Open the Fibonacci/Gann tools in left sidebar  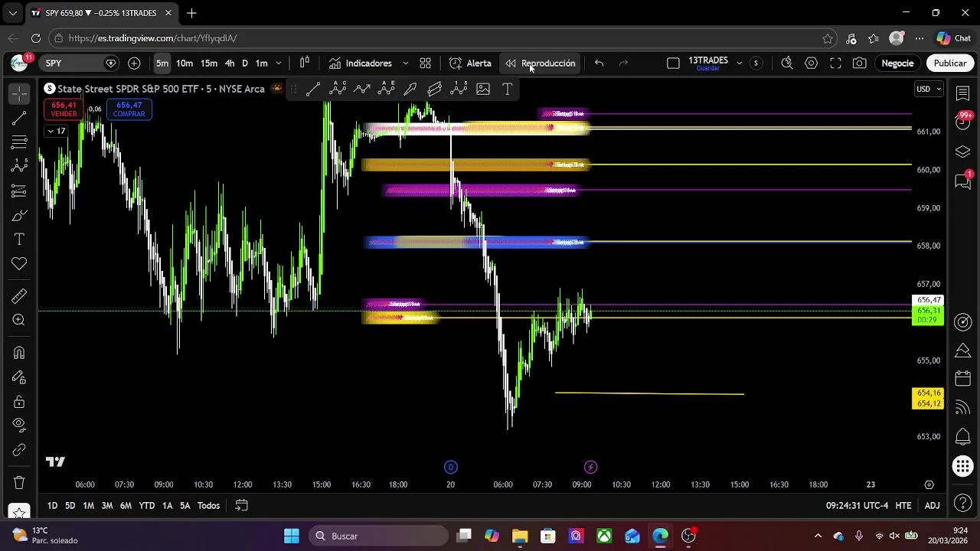(19, 142)
